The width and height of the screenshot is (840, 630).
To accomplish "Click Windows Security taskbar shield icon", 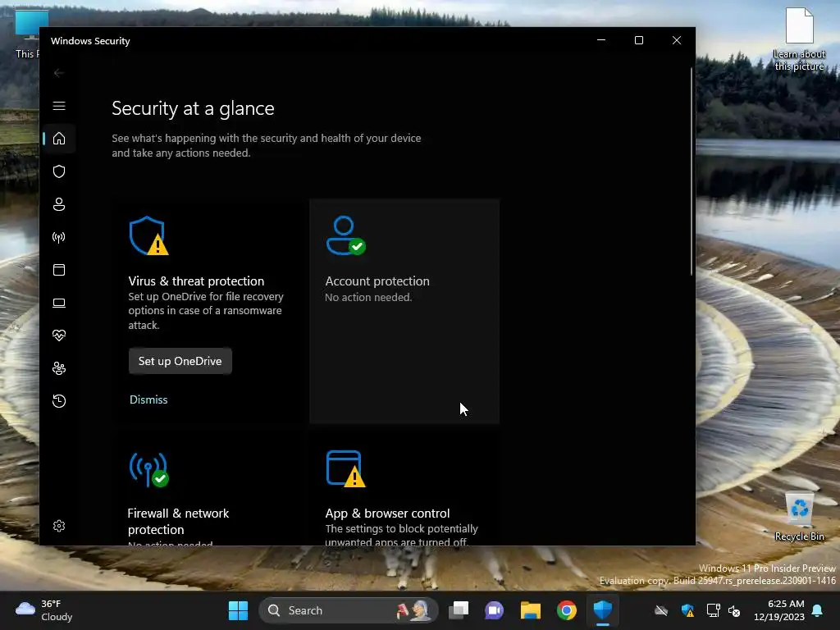I will pyautogui.click(x=603, y=610).
